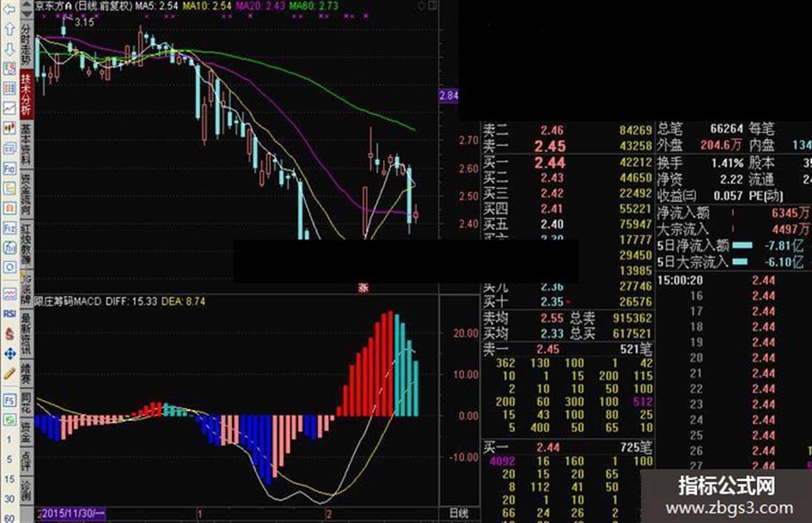Click the wave line indicator icon
The width and height of the screenshot is (812, 523).
[9, 294]
